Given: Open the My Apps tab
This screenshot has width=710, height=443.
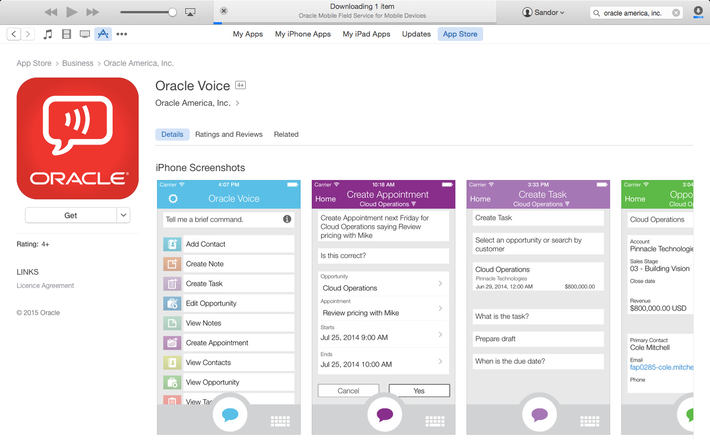Looking at the screenshot, I should 248,34.
